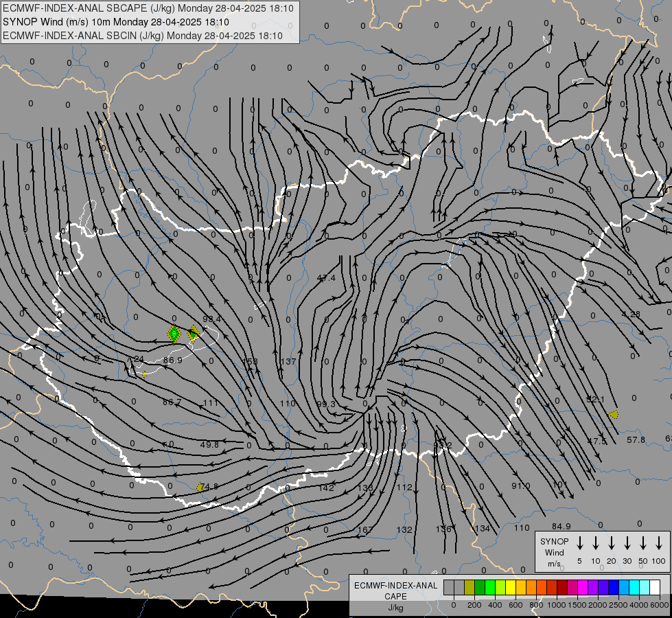This screenshot has width=672, height=618.
Task: Click the 167 CAPE value on map
Action: 365,529
